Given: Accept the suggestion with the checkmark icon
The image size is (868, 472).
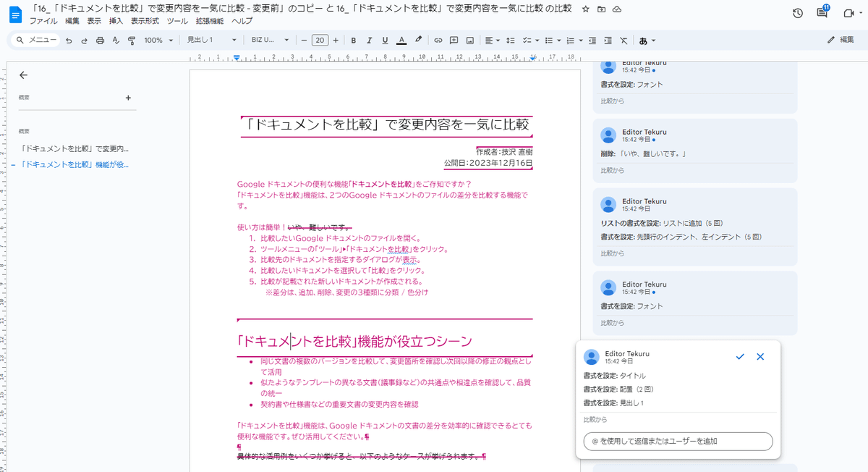Looking at the screenshot, I should coord(740,357).
